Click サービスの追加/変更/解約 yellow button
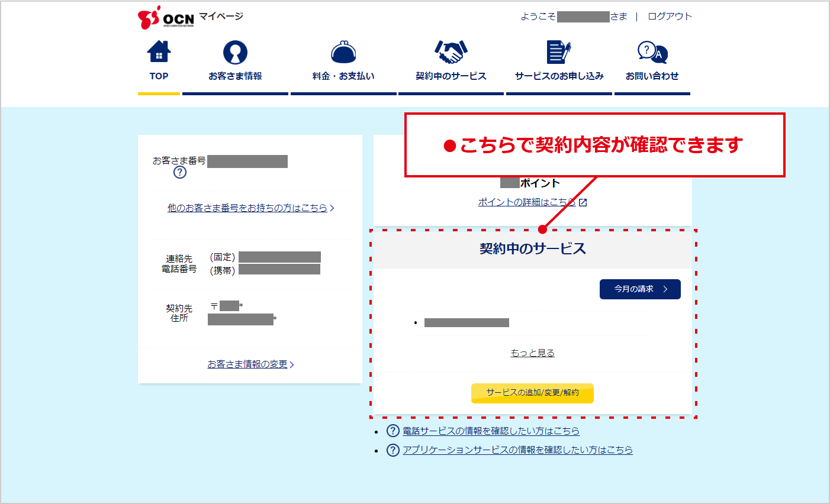 [x=532, y=393]
